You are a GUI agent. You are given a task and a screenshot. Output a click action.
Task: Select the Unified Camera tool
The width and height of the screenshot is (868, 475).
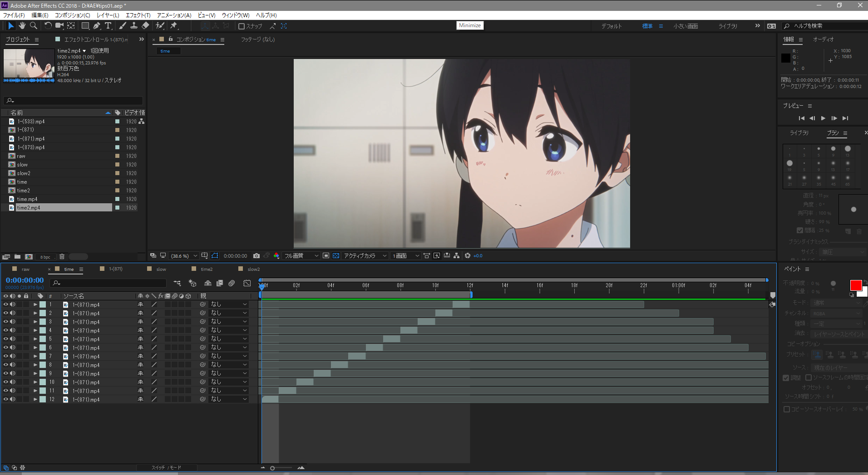pos(59,26)
